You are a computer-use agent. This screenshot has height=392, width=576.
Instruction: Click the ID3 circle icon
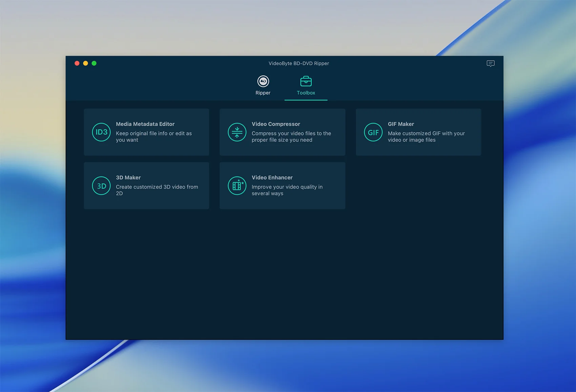coord(101,132)
